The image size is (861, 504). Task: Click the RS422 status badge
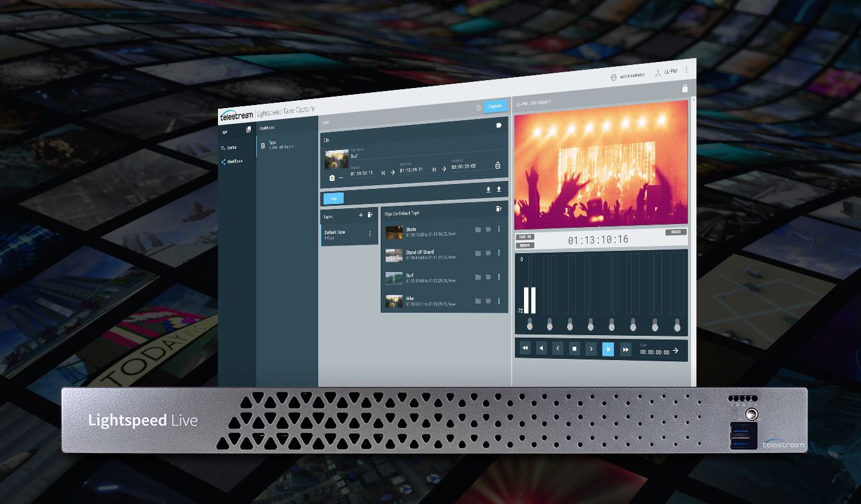point(676,232)
